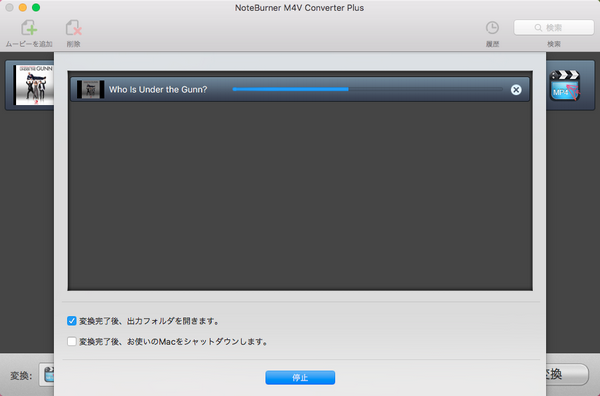Viewport: 600px width, 396px height.
Task: Click the Delete (削除) toolbar icon
Action: pyautogui.click(x=73, y=28)
